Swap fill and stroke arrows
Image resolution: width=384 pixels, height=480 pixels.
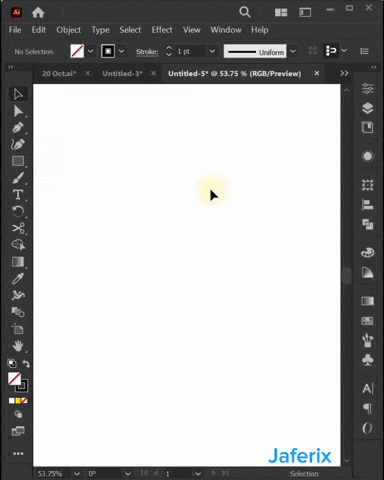point(26,364)
